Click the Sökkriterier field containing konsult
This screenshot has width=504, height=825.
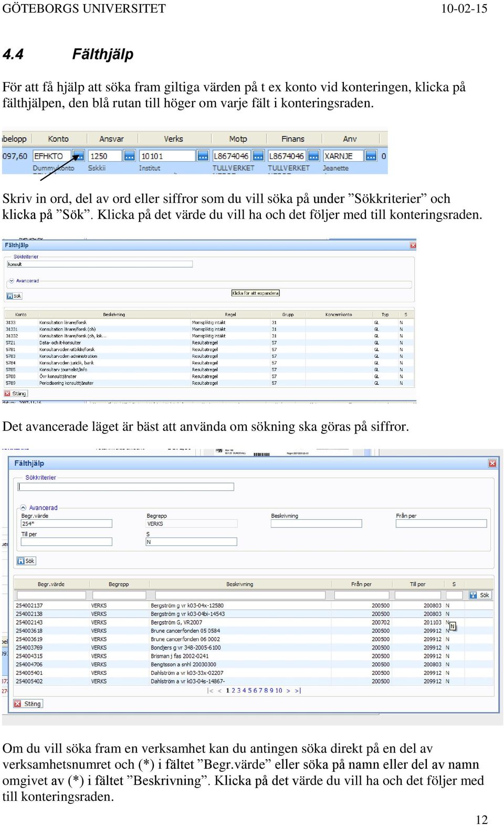pos(100,264)
